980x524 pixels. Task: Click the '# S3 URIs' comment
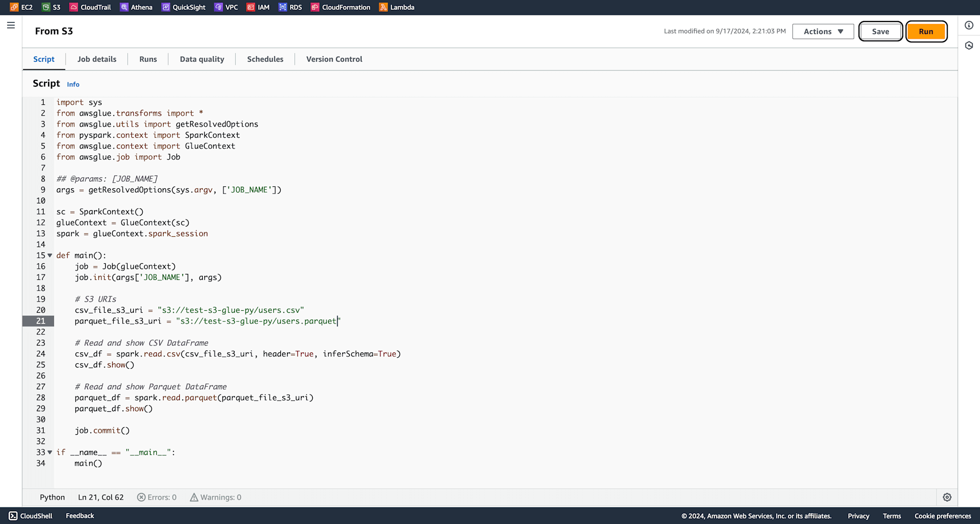coord(96,299)
